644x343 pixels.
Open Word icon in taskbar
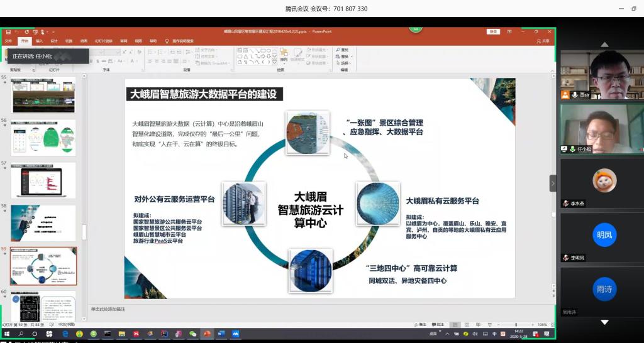coord(221,334)
